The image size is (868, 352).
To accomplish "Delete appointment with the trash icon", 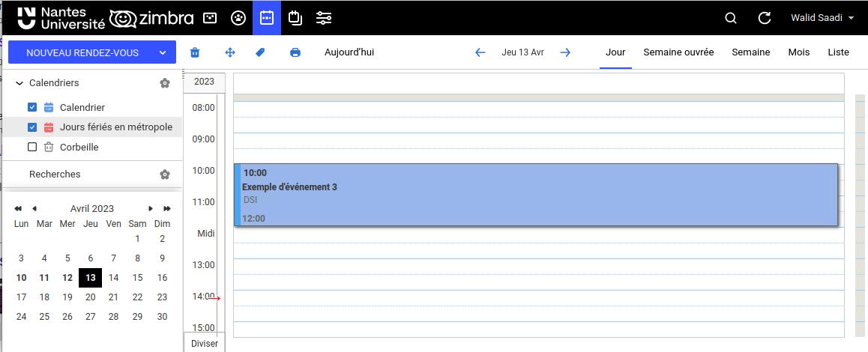I will tap(195, 52).
